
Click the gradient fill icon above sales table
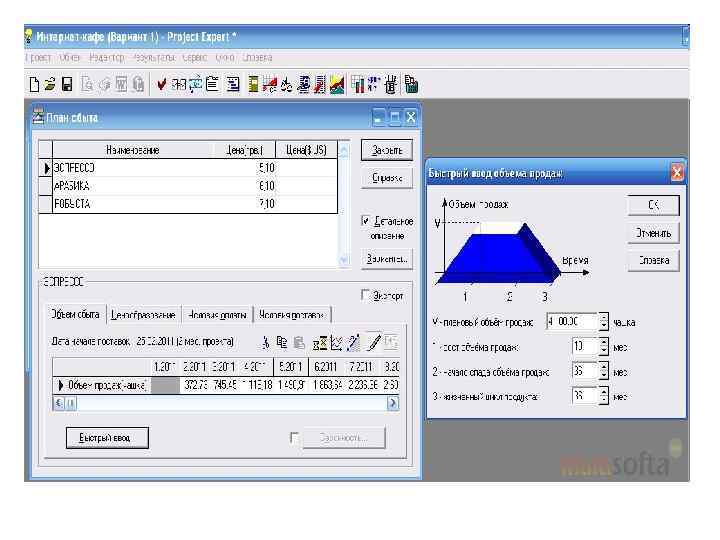click(354, 343)
